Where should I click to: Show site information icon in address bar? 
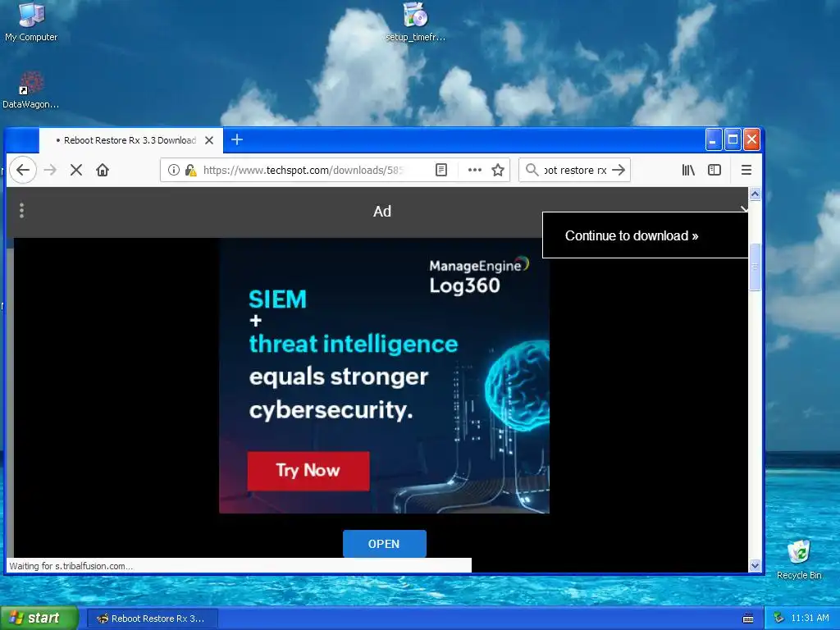coord(174,170)
